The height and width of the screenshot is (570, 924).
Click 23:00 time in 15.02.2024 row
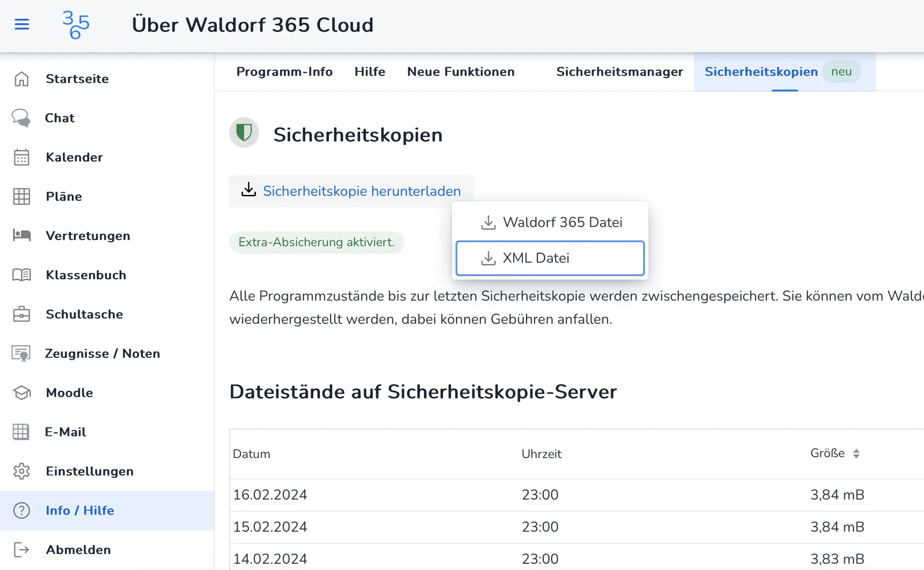tap(540, 527)
